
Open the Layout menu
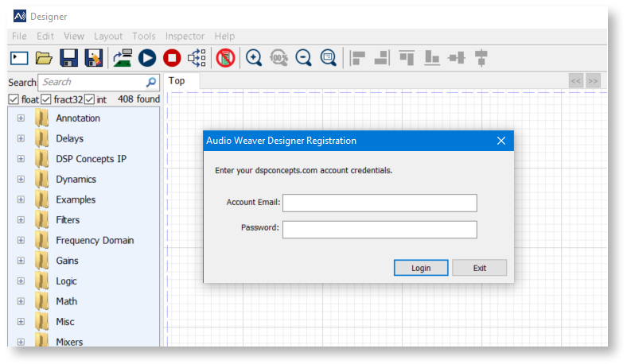[108, 36]
